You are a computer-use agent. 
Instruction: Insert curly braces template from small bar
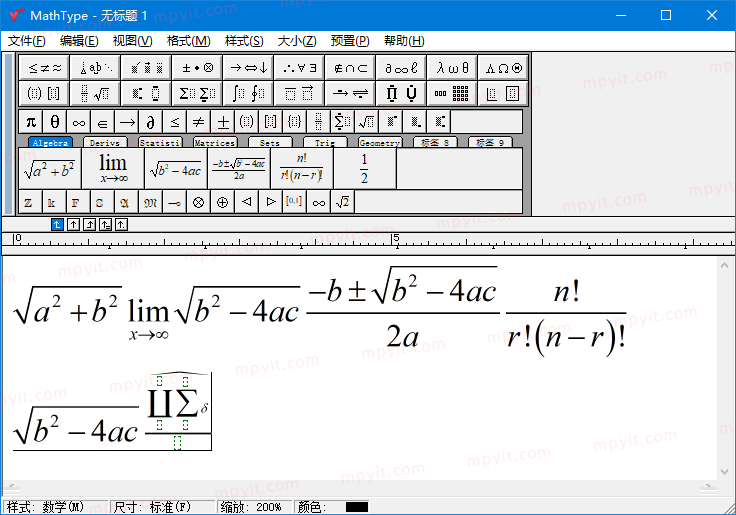(x=295, y=122)
